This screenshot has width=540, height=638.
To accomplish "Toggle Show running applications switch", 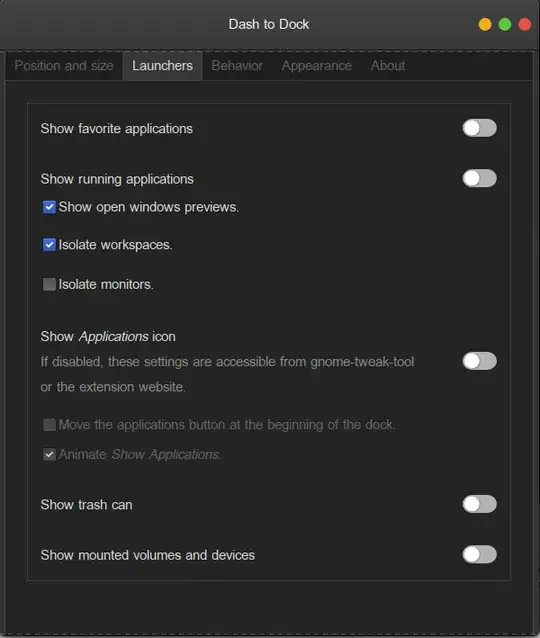I will click(479, 178).
